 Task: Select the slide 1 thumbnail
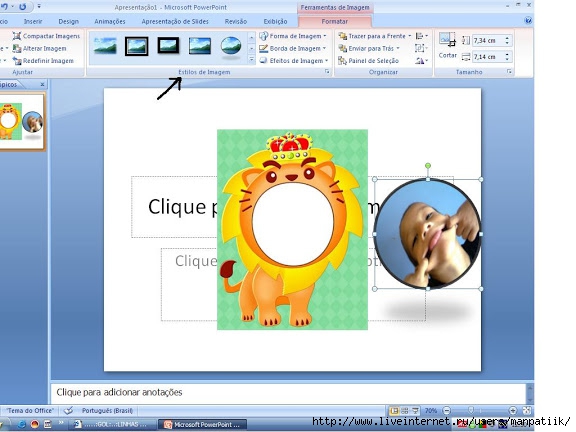click(21, 122)
